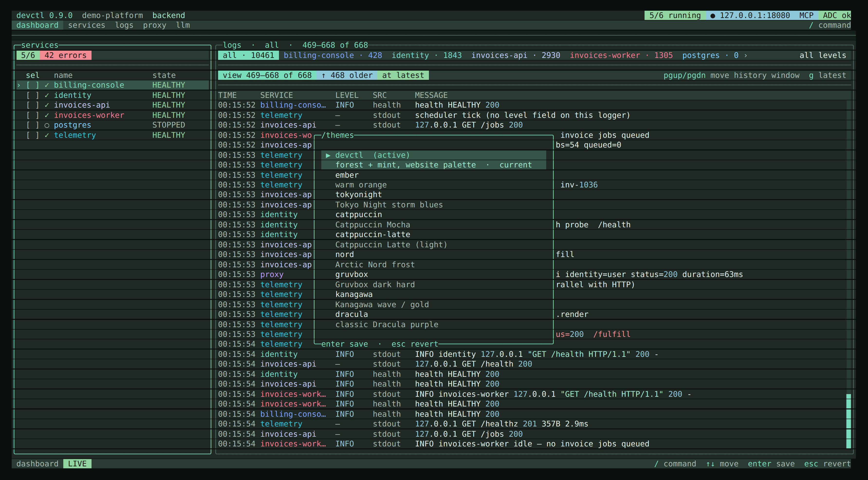868x480 pixels.
Task: Switch to the services tab
Action: 87,25
